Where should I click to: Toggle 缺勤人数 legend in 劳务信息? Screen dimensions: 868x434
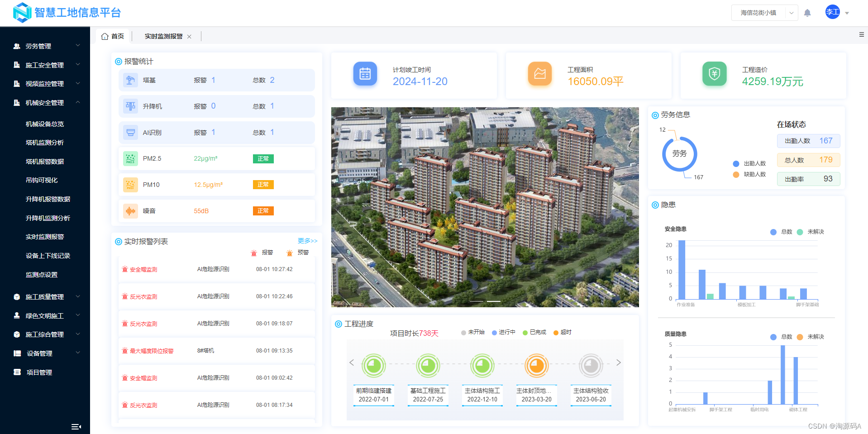(x=749, y=174)
